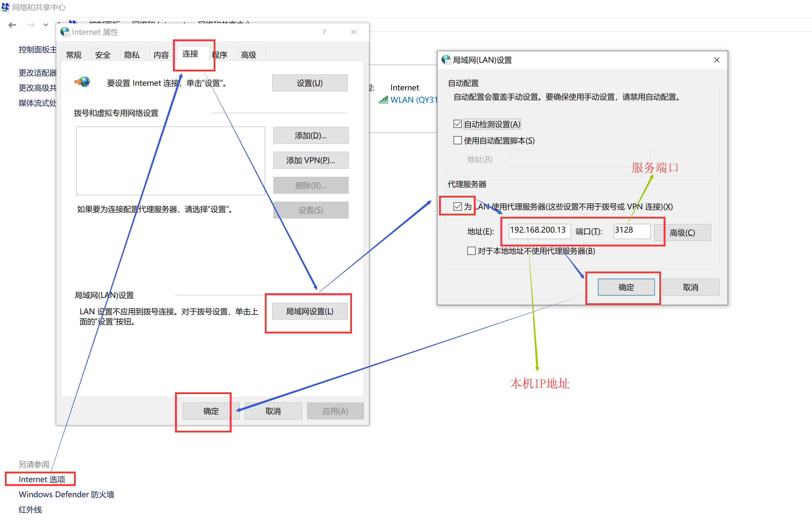Click the connection wizard globe icon
Viewport: 812px width, 521px height.
[83, 82]
